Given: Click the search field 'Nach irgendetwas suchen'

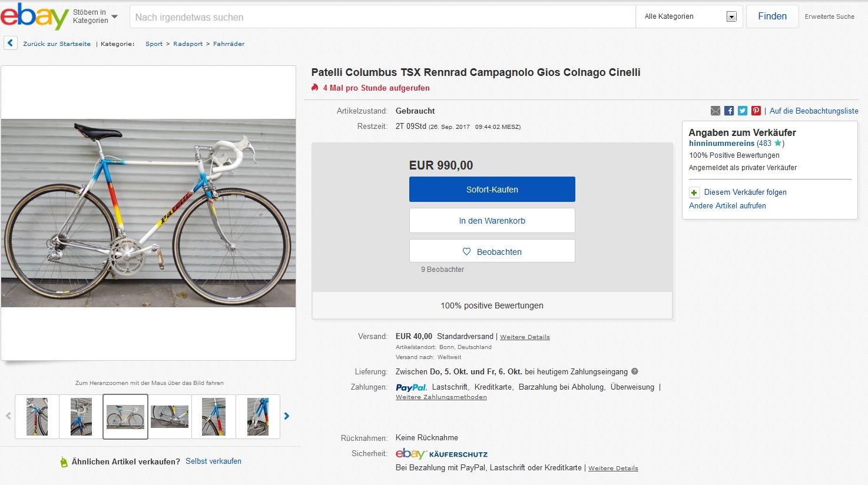Looking at the screenshot, I should 383,17.
